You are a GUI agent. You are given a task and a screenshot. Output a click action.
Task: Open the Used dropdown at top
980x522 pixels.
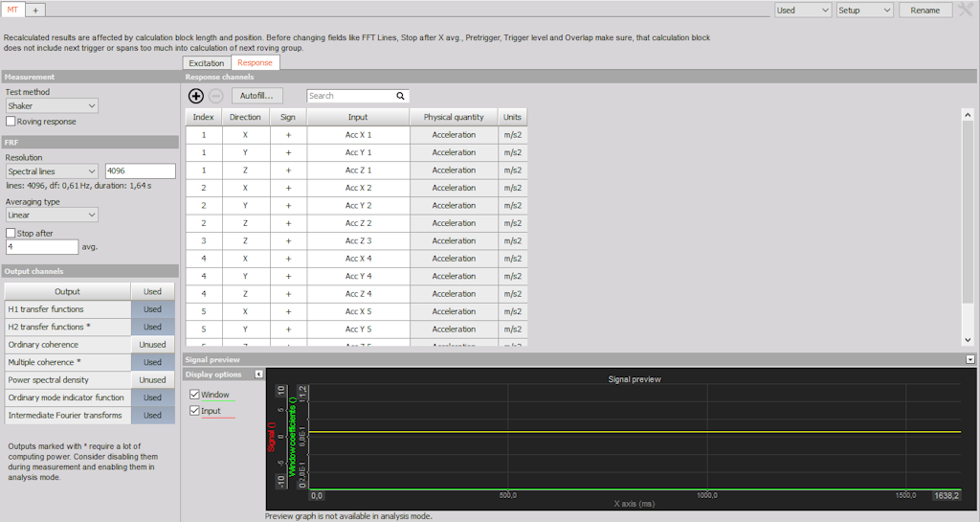coord(803,10)
